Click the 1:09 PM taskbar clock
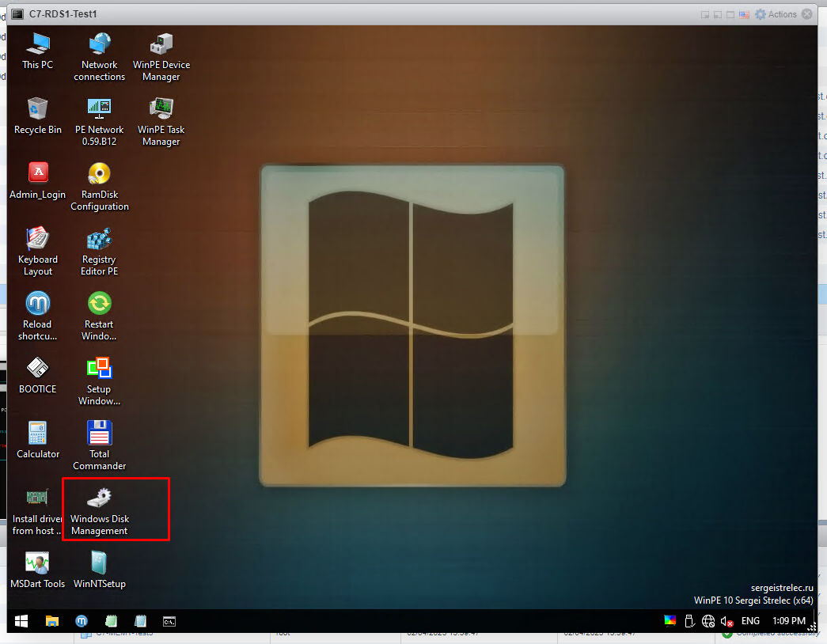Viewport: 827px width, 644px height. 788,621
